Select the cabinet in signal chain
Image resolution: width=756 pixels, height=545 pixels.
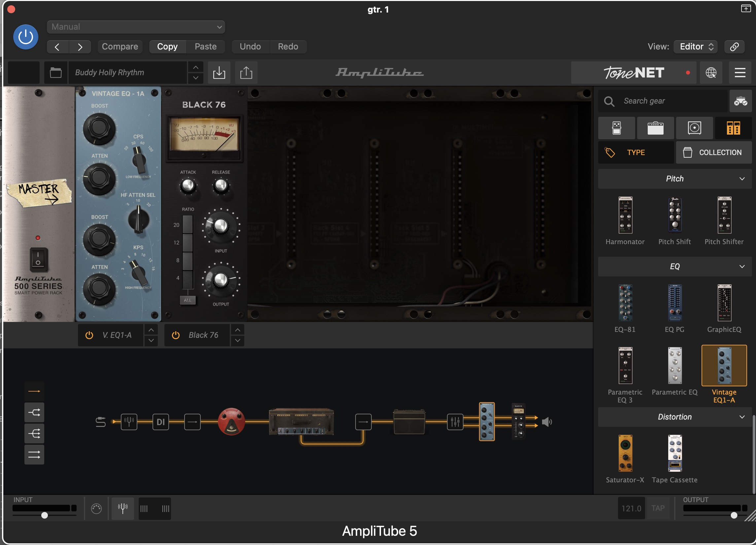click(409, 422)
